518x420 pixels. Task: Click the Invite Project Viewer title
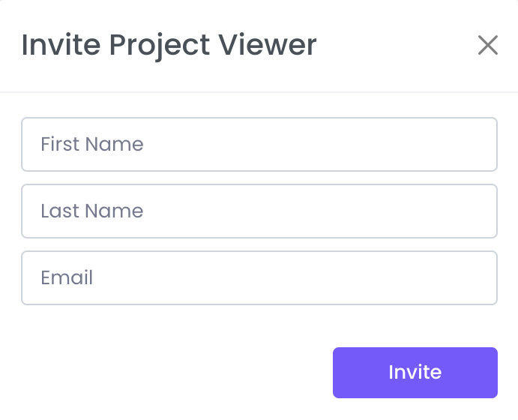click(x=169, y=45)
